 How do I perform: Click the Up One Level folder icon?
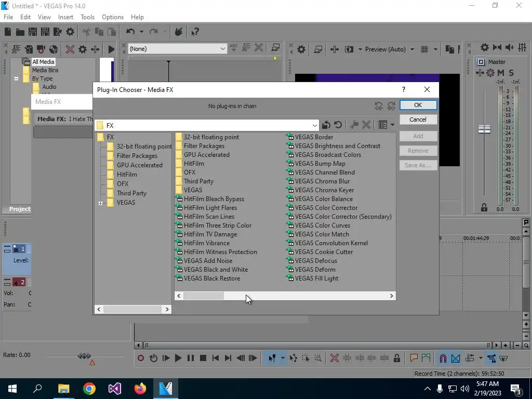[326, 125]
